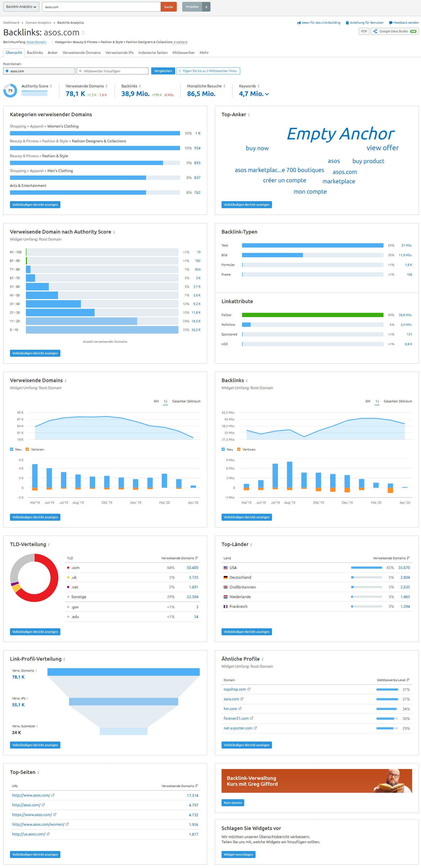Click info icon beside Monatliche Besuche
Screen dimensions: 421x868
(224, 86)
